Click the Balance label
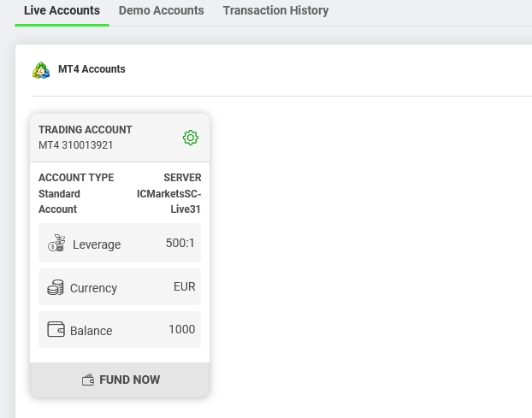The image size is (532, 418). coord(92,331)
